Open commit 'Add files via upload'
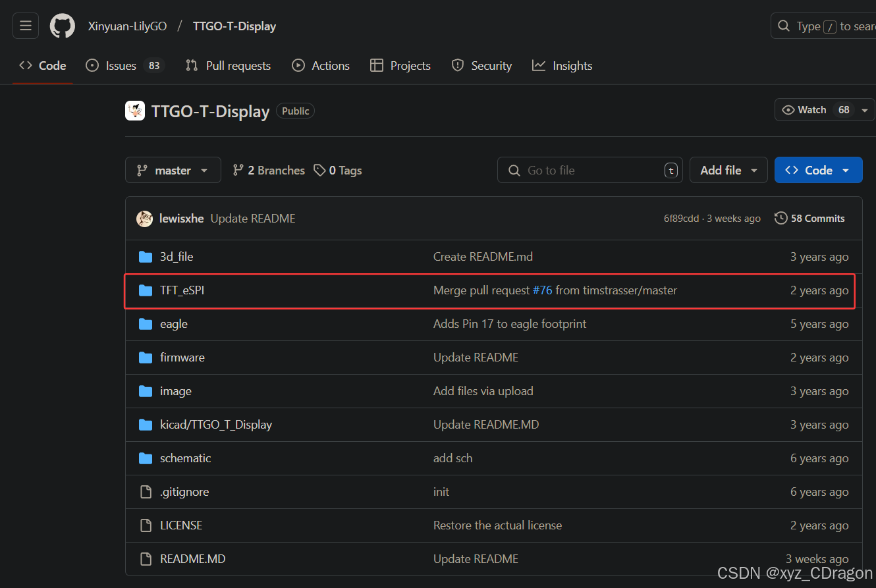 (483, 391)
